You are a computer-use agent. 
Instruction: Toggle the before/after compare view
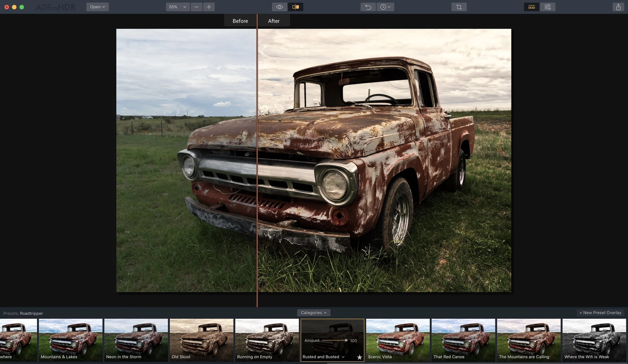coord(296,7)
